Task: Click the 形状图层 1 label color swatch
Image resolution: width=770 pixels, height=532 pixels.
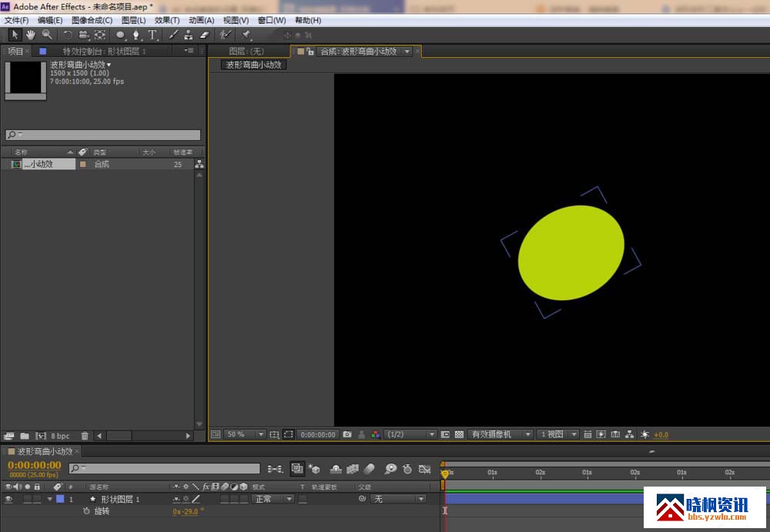Action: (60, 499)
